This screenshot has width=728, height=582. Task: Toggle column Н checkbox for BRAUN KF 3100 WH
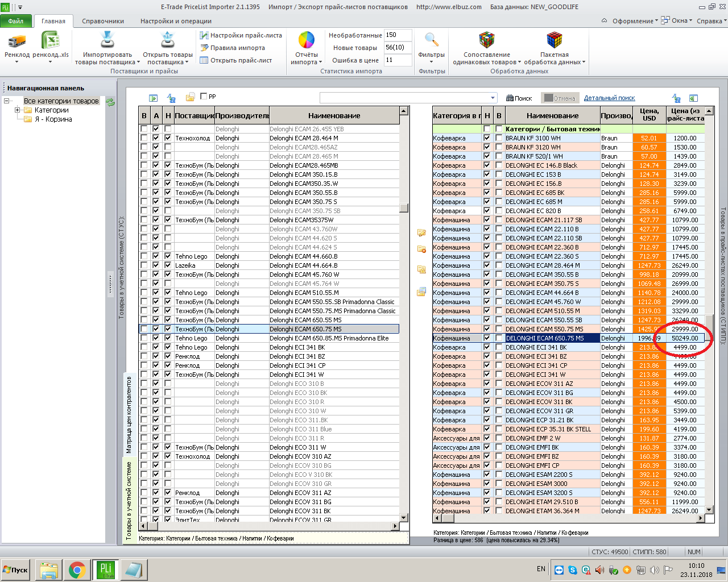pos(487,138)
